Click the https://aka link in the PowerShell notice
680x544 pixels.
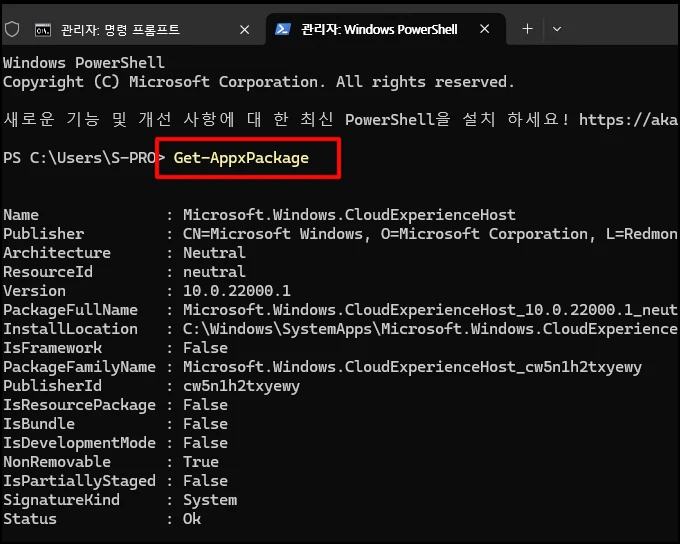point(628,120)
